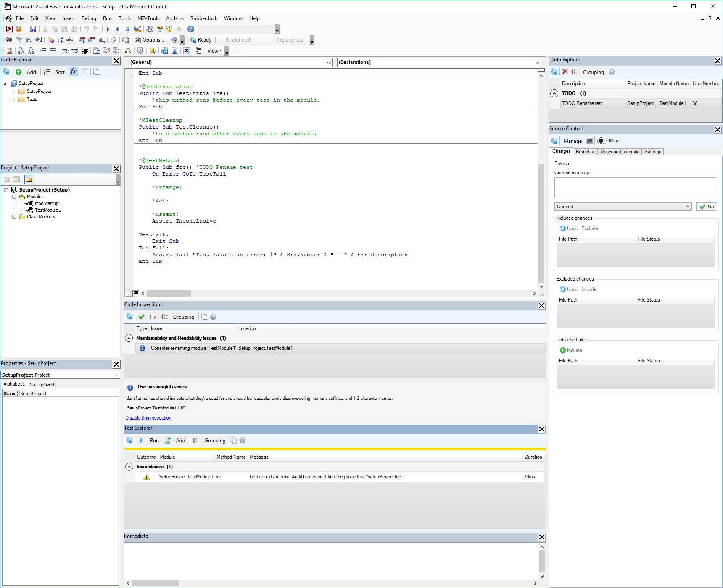Refresh the Code Explorer panel
Viewport: 723px width, 588px height.
pyautogui.click(x=6, y=72)
